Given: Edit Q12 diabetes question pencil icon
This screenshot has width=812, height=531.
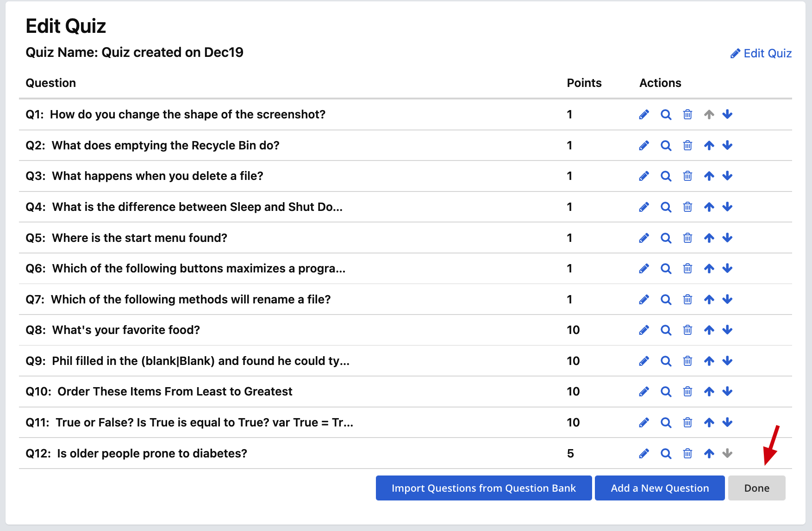Looking at the screenshot, I should point(644,453).
